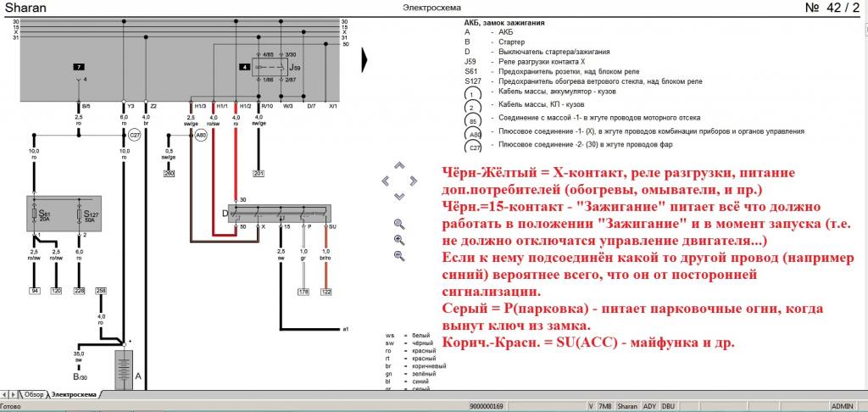Image resolution: width=868 pixels, height=412 pixels.
Task: Pan the diagram down with the arrow
Action: pos(401,196)
